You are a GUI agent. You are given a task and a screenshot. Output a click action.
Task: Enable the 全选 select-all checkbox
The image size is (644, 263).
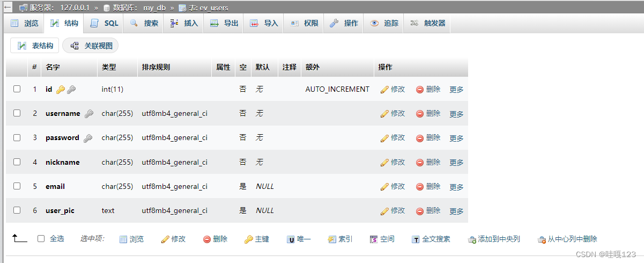[41, 239]
